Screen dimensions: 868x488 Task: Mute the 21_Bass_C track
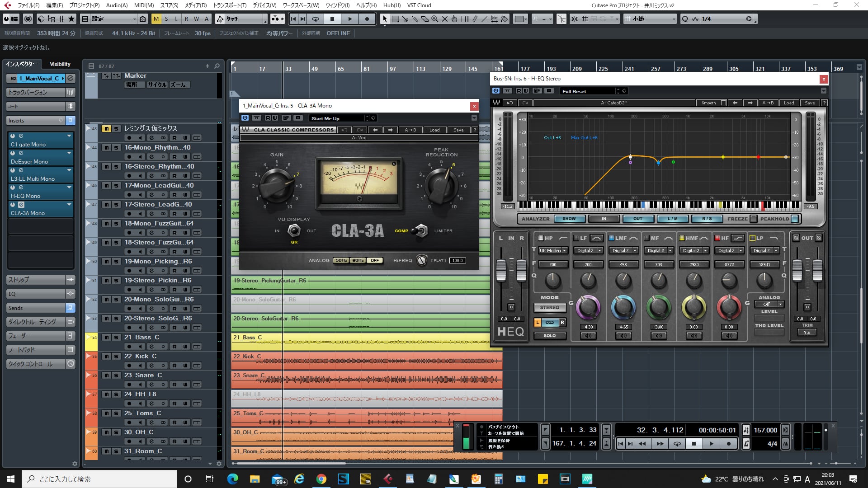pos(106,338)
